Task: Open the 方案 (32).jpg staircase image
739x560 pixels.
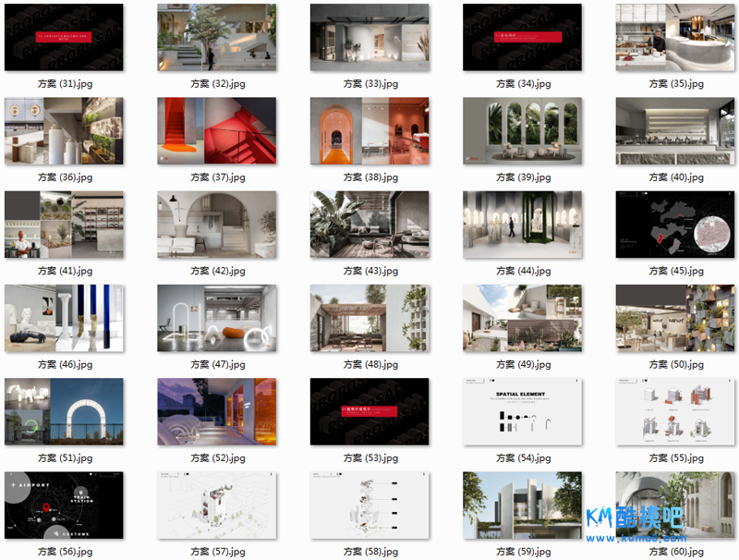Action: (217, 38)
